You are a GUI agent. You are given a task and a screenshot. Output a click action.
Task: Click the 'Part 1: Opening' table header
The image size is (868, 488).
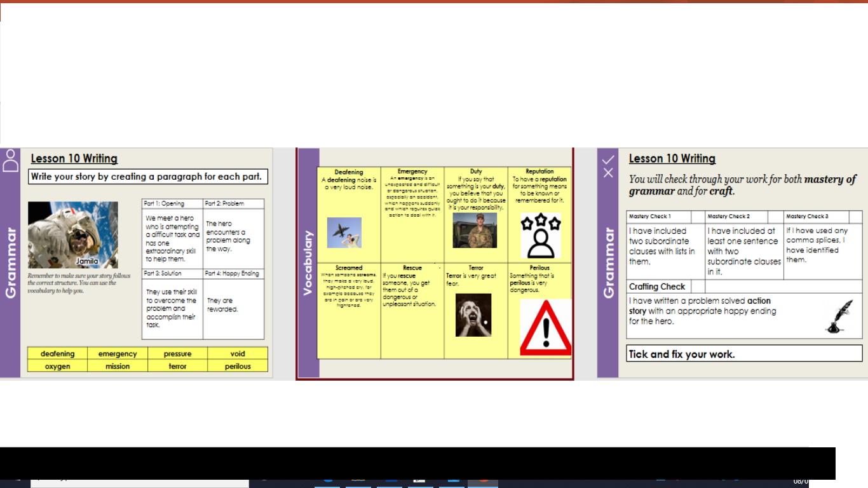(x=172, y=203)
